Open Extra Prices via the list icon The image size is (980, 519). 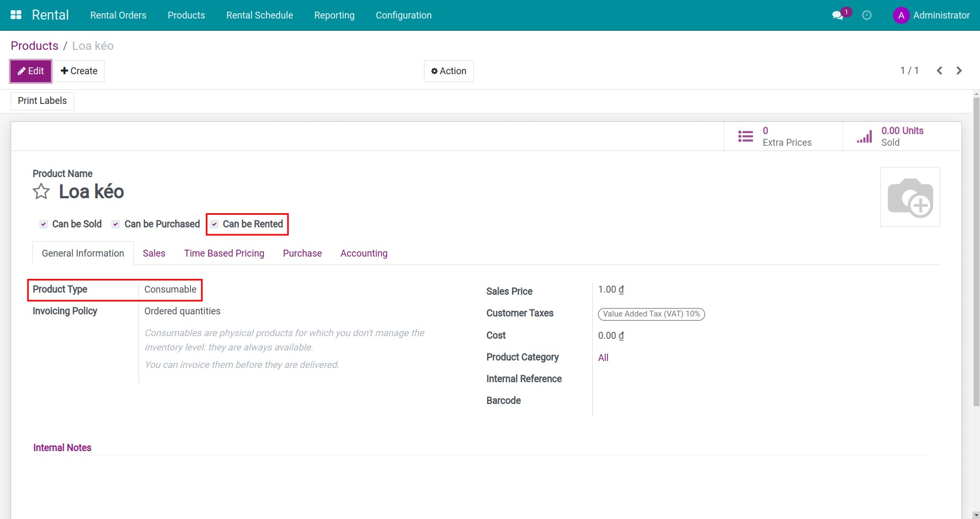tap(745, 136)
